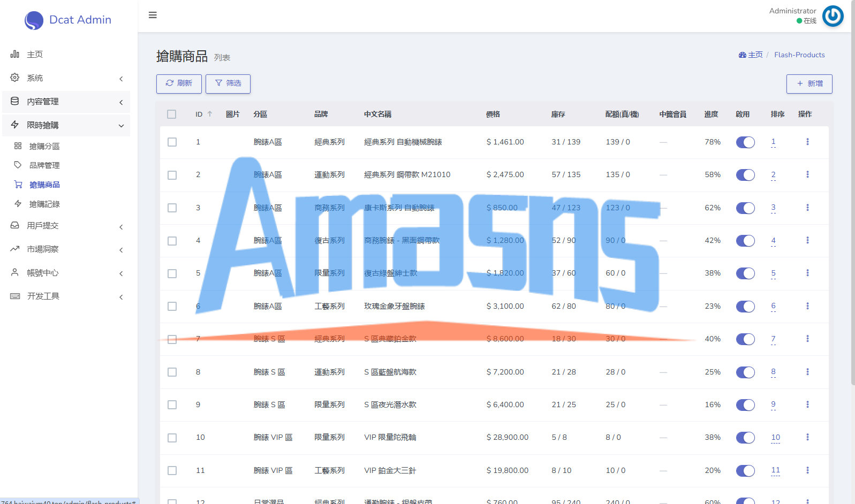Expand the 系统 menu
This screenshot has height=504, width=855.
pos(66,78)
